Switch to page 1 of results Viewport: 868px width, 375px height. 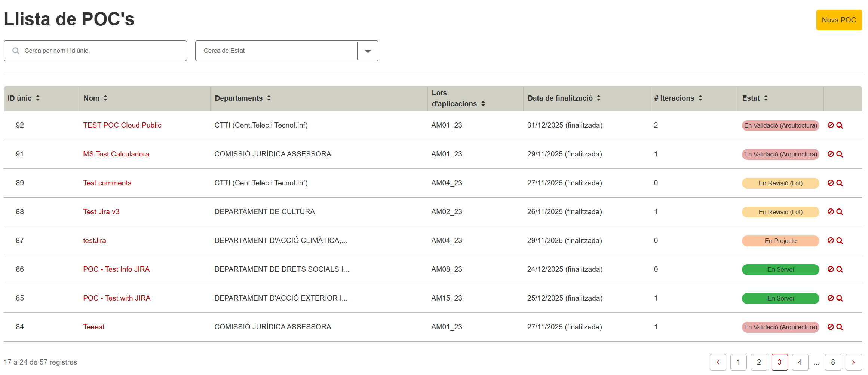click(738, 362)
